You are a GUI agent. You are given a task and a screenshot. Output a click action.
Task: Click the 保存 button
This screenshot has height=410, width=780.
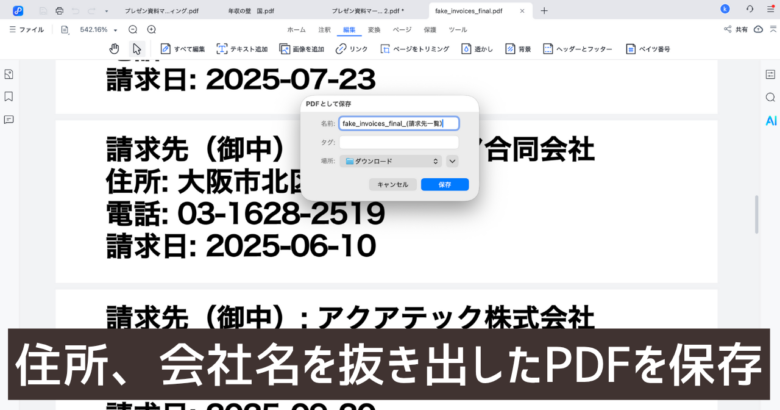444,184
